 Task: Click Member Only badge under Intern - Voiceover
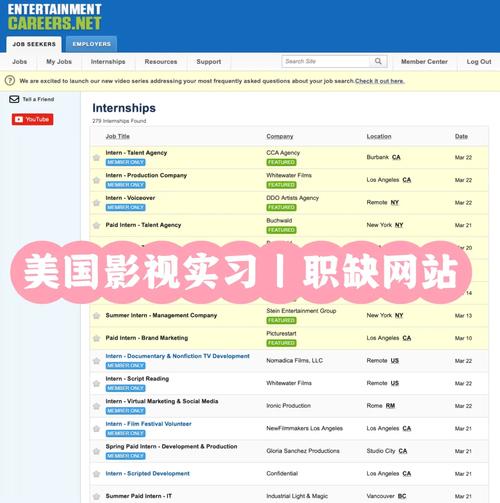pos(126,207)
